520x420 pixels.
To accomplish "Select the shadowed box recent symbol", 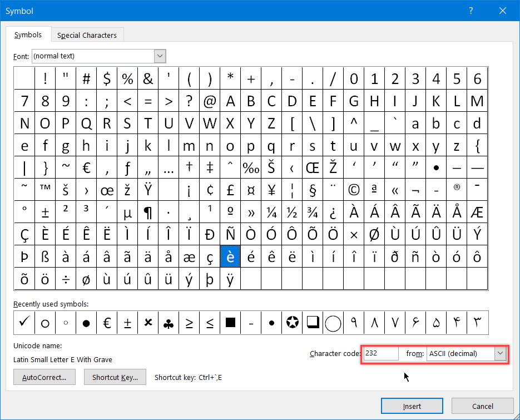I will pos(313,323).
